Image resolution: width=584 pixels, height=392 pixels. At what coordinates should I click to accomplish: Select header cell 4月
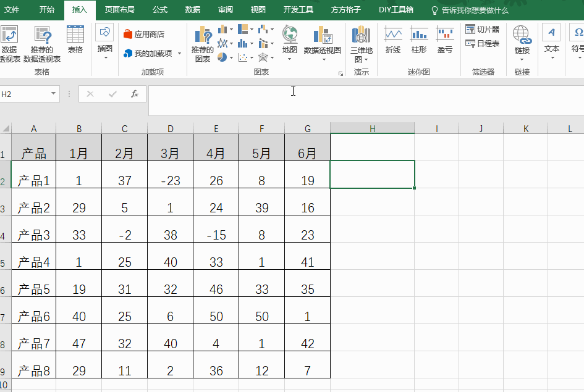(x=216, y=148)
